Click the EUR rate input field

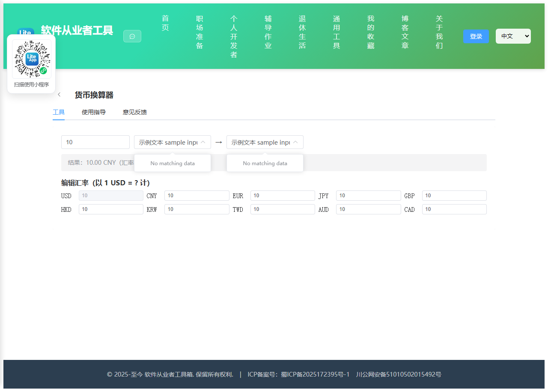[283, 196]
